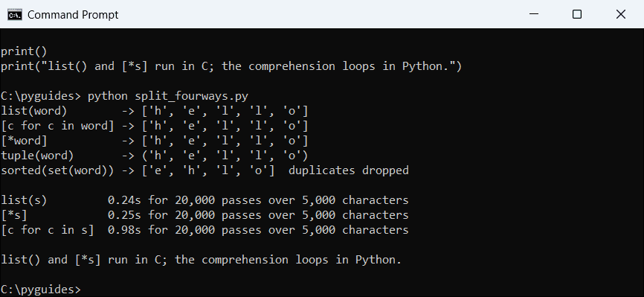This screenshot has height=297, width=644.
Task: Click the last C:\pyguides> prompt
Action: pyautogui.click(x=41, y=290)
